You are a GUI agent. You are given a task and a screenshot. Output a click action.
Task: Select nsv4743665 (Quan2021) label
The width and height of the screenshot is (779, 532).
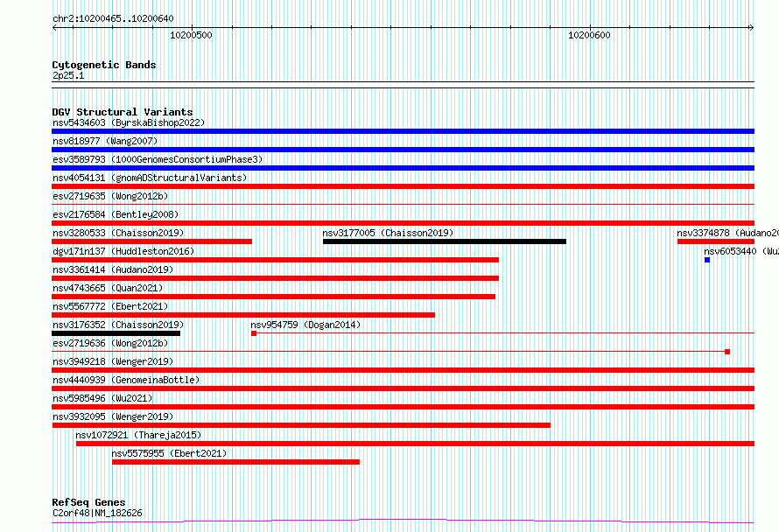(108, 288)
